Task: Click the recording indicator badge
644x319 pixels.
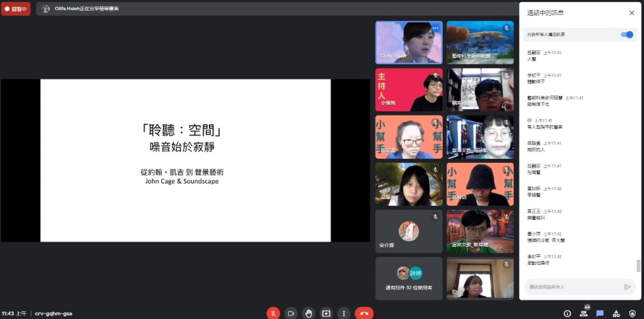Action: tap(16, 9)
